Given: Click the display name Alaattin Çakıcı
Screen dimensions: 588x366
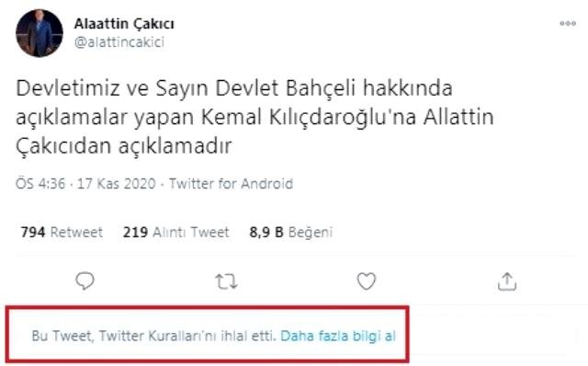Looking at the screenshot, I should (x=124, y=25).
